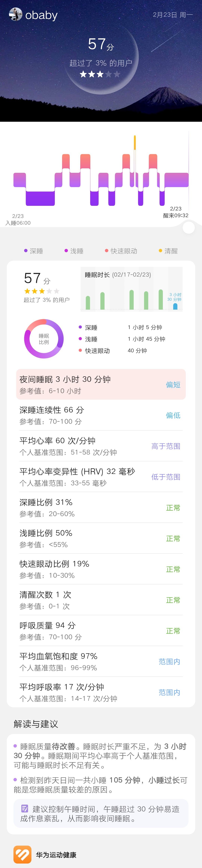Open the 平均血氧饱和度 97% row
Viewport: 202px width, 868px height.
point(101,661)
